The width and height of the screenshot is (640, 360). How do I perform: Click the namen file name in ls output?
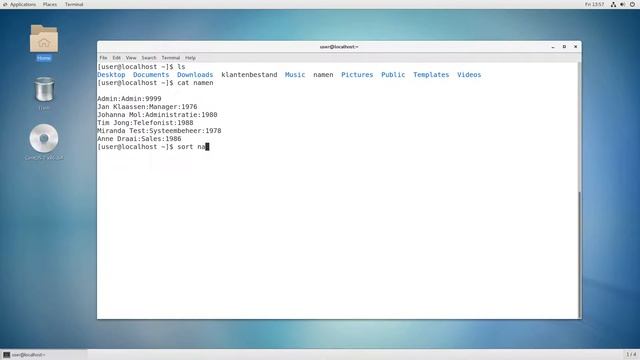(x=323, y=75)
